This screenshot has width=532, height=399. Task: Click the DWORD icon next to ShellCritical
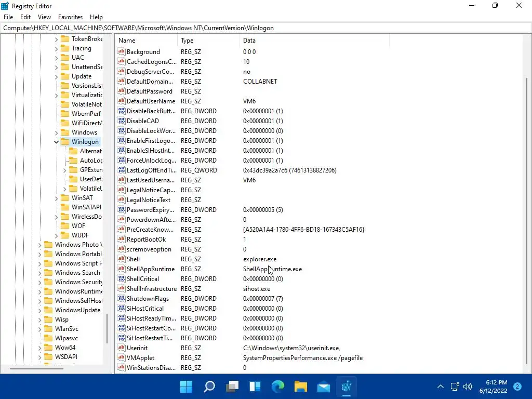[122, 278]
